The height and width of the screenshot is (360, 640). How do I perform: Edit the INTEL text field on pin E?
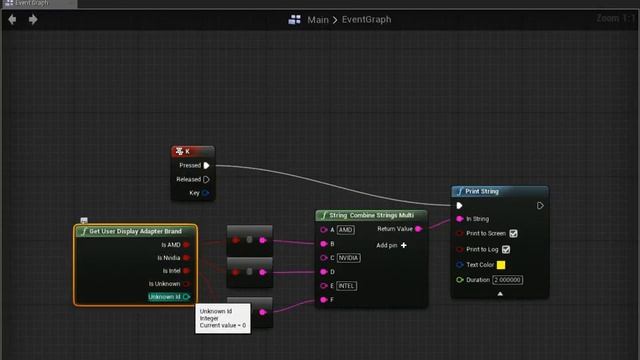pyautogui.click(x=347, y=286)
